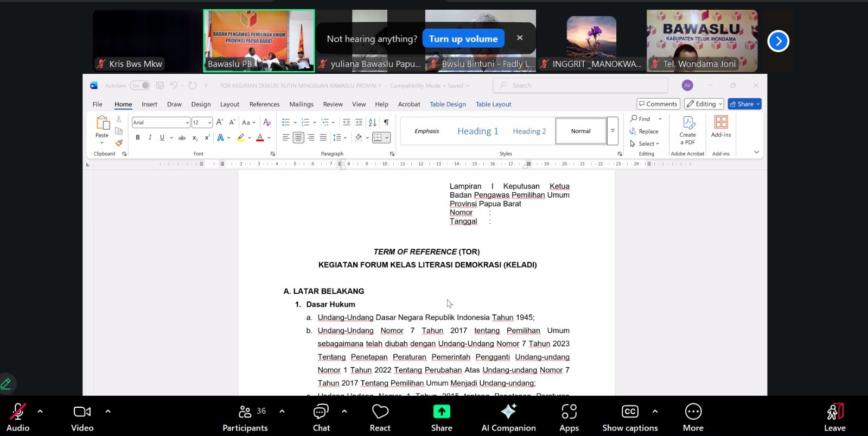Click the Replace button in Editing group
This screenshot has height=436, width=868.
click(644, 131)
